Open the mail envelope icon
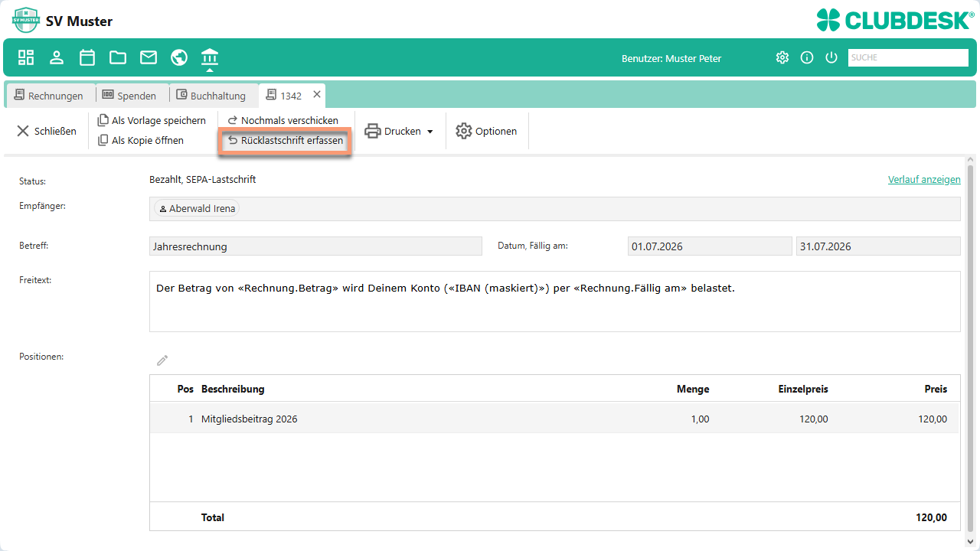Image resolution: width=980 pixels, height=551 pixels. 149,57
